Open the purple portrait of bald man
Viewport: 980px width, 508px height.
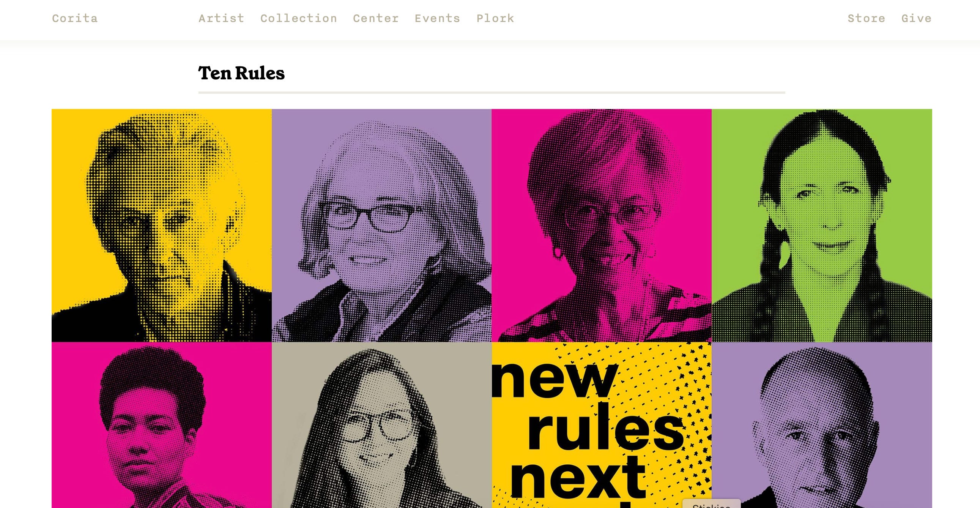point(822,425)
